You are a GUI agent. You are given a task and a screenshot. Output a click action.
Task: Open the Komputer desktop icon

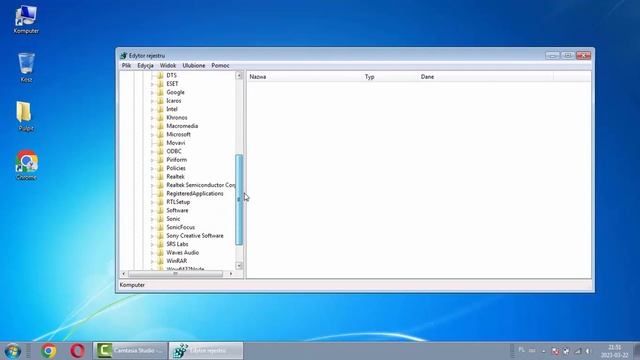tap(26, 19)
